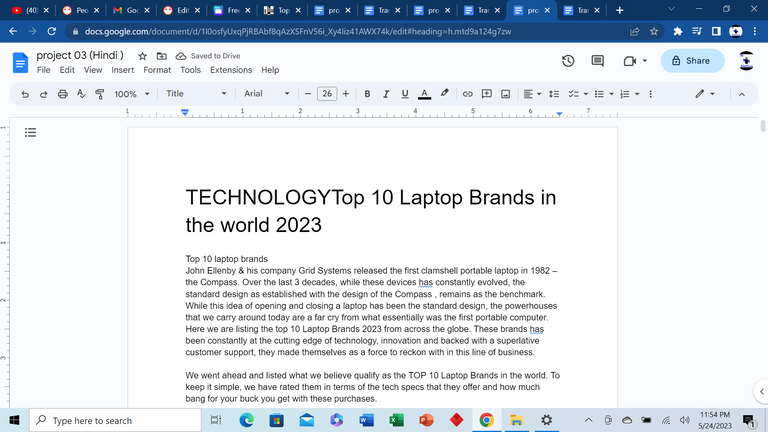
Task: Open version history clock icon
Action: (568, 61)
